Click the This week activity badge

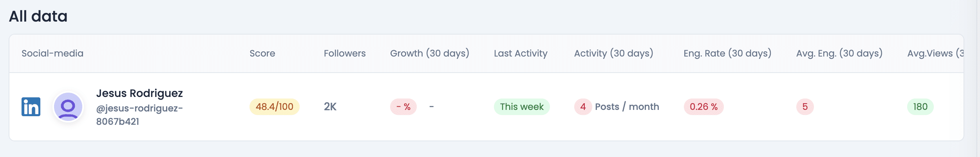click(x=521, y=107)
